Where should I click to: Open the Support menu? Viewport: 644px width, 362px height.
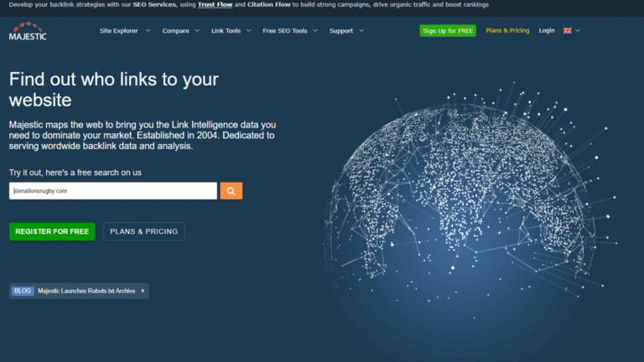[x=341, y=31]
